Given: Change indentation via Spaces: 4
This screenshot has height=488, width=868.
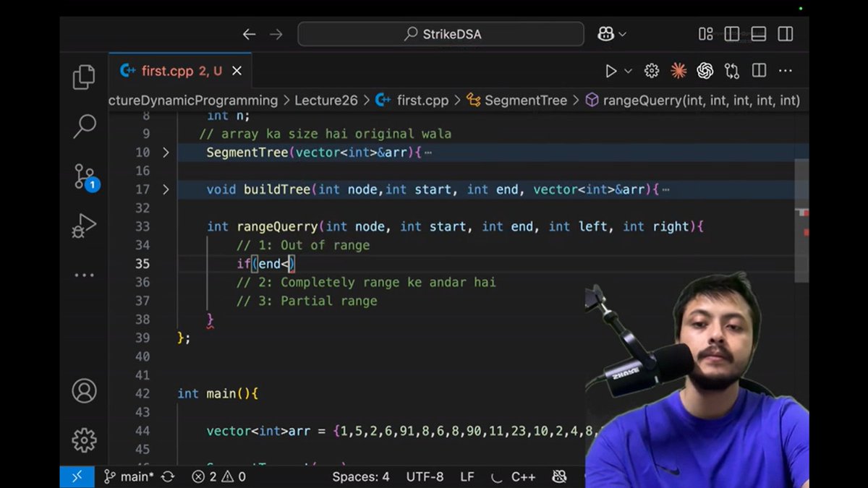Looking at the screenshot, I should coord(360,476).
